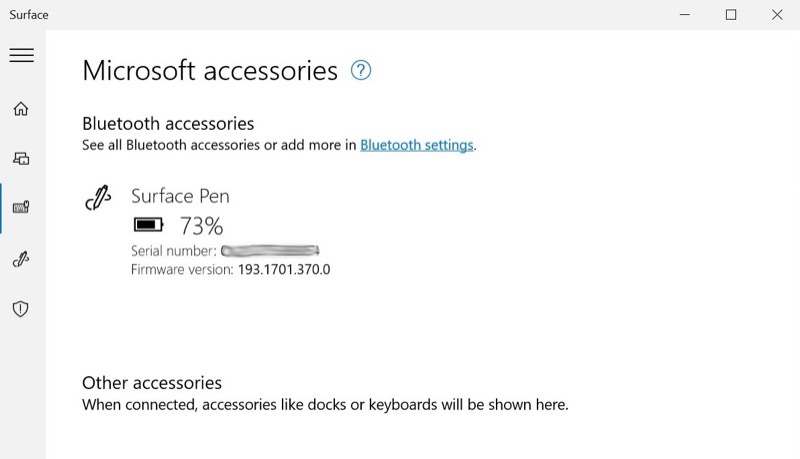Viewport: 800px width, 459px height.
Task: Open the warranty shield sidebar icon
Action: 20,309
